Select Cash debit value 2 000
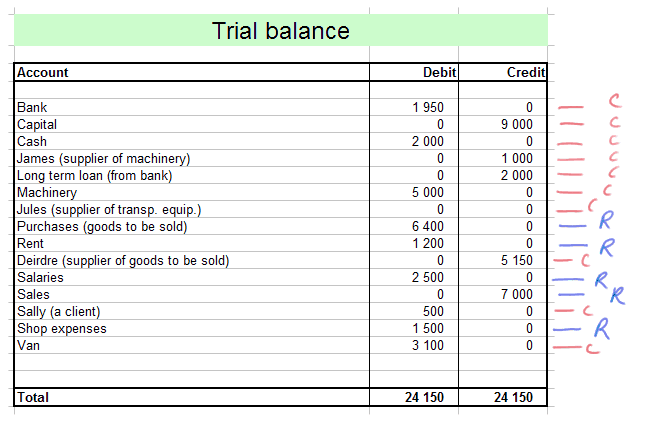This screenshot has width=651, height=423. pos(414,141)
